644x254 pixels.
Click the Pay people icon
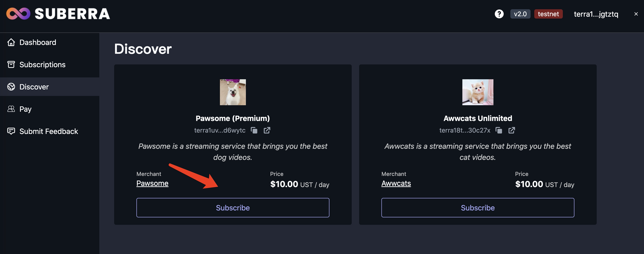click(x=11, y=109)
